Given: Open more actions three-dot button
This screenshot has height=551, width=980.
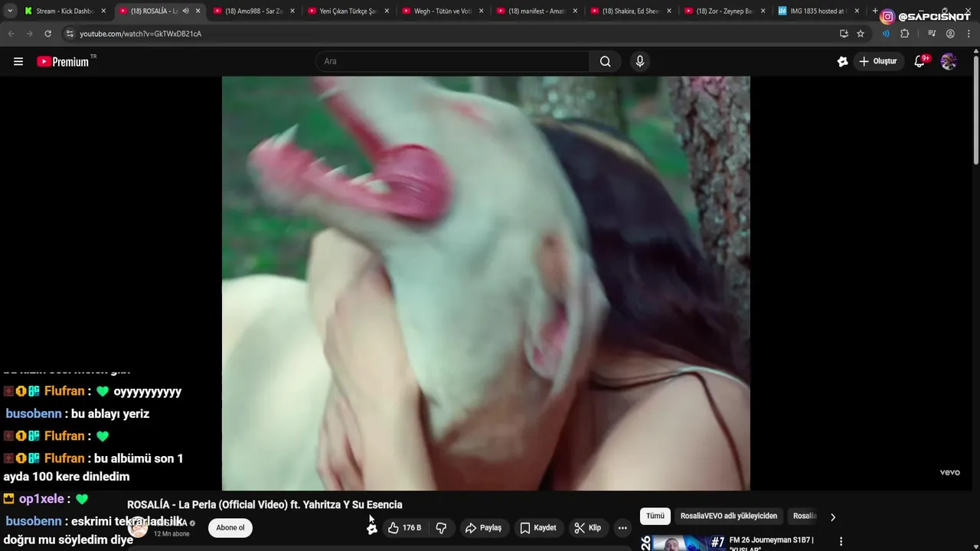Looking at the screenshot, I should point(622,528).
